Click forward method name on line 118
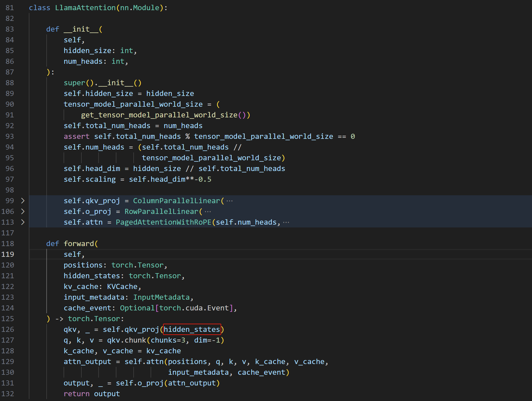Viewport: 532px width, 401px height. [79, 244]
